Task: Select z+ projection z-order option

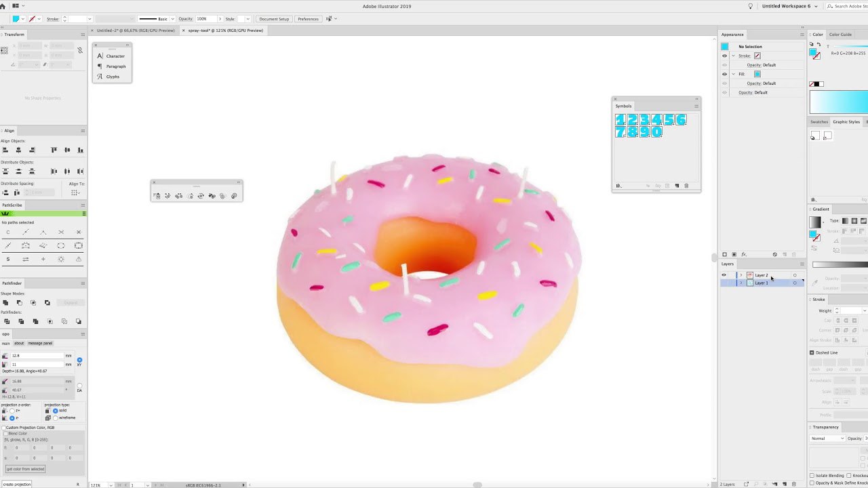Action: coord(12,411)
